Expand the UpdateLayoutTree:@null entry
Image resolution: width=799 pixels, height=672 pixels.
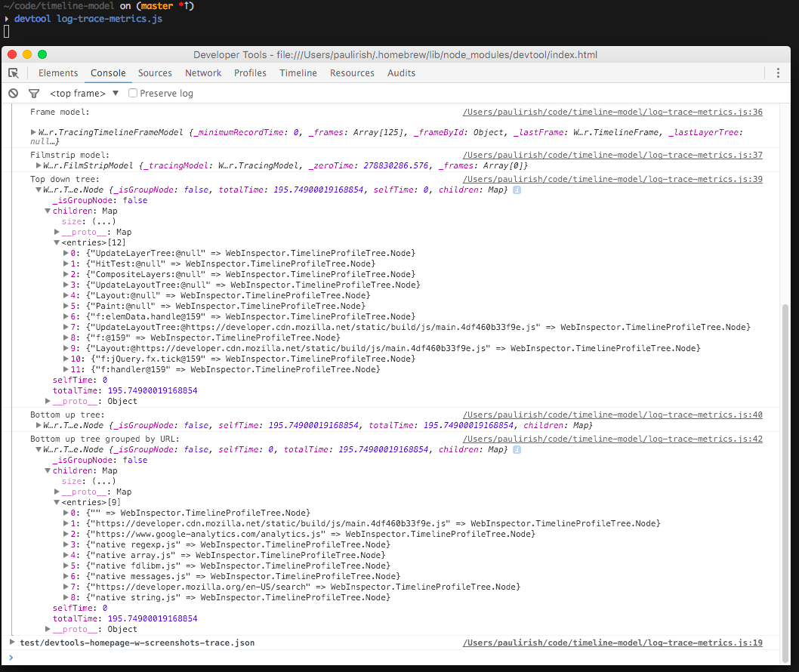66,285
